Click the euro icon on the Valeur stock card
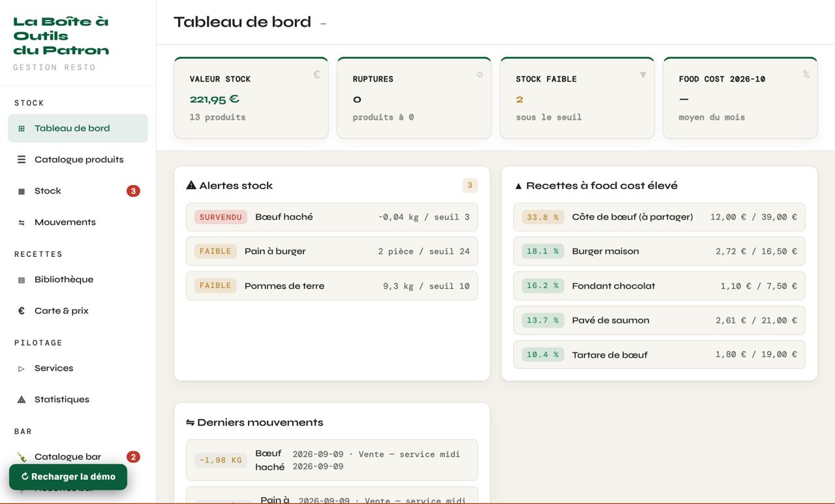Viewport: 835px width, 504px height. pos(317,74)
